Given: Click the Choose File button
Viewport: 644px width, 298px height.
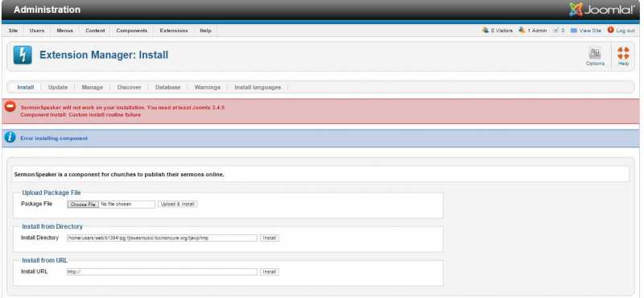Looking at the screenshot, I should (x=83, y=205).
